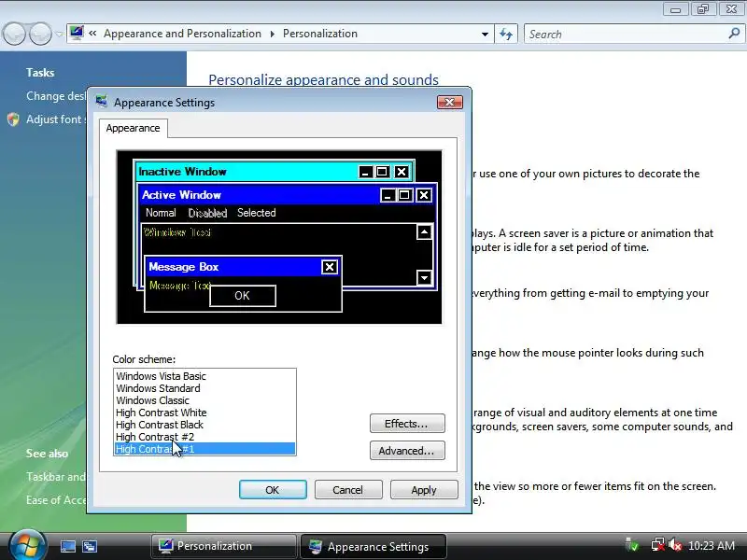Screen dimensions: 747x560
Task: Select High Contrast #1 scheme
Action: point(204,449)
